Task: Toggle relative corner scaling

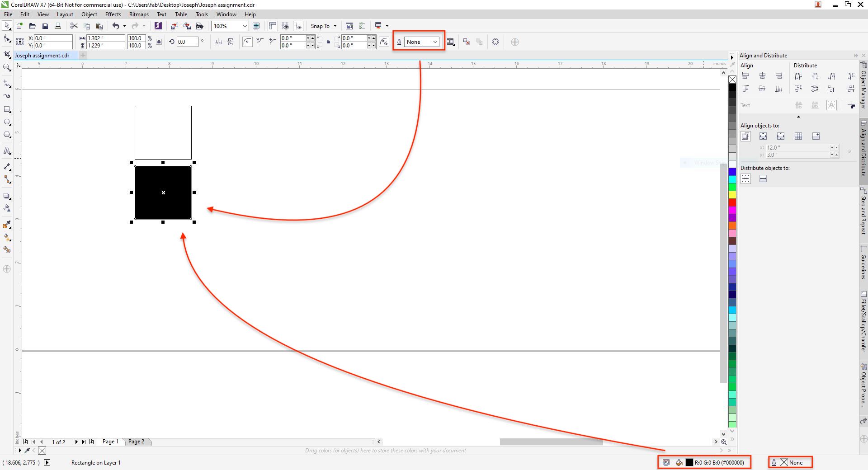Action: pyautogui.click(x=384, y=42)
